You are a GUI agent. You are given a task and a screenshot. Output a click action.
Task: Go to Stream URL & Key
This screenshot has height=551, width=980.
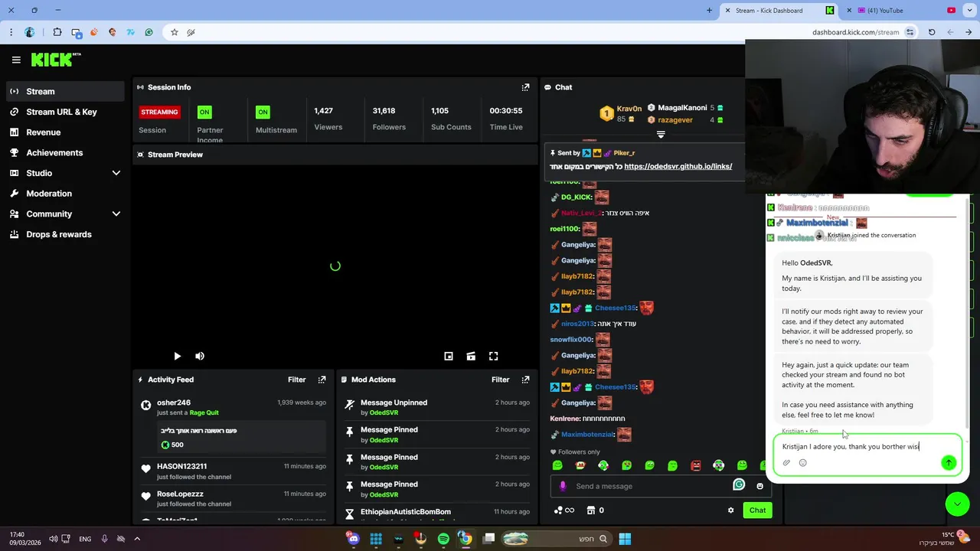tap(63, 112)
